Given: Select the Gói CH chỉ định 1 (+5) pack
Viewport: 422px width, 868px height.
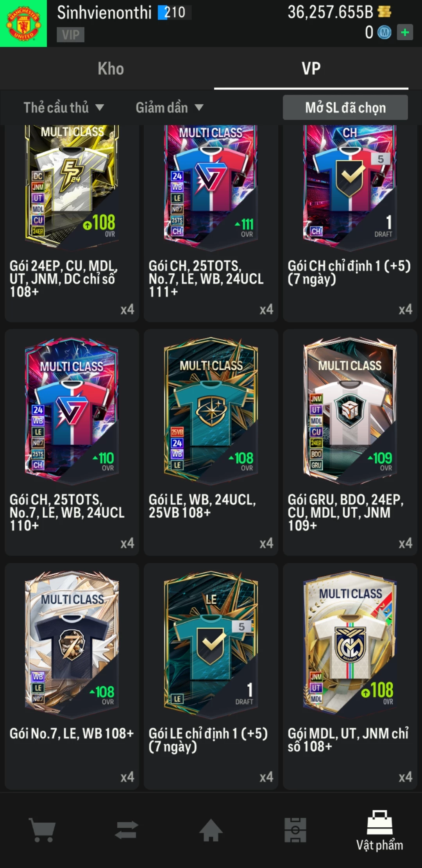Looking at the screenshot, I should coord(350,223).
